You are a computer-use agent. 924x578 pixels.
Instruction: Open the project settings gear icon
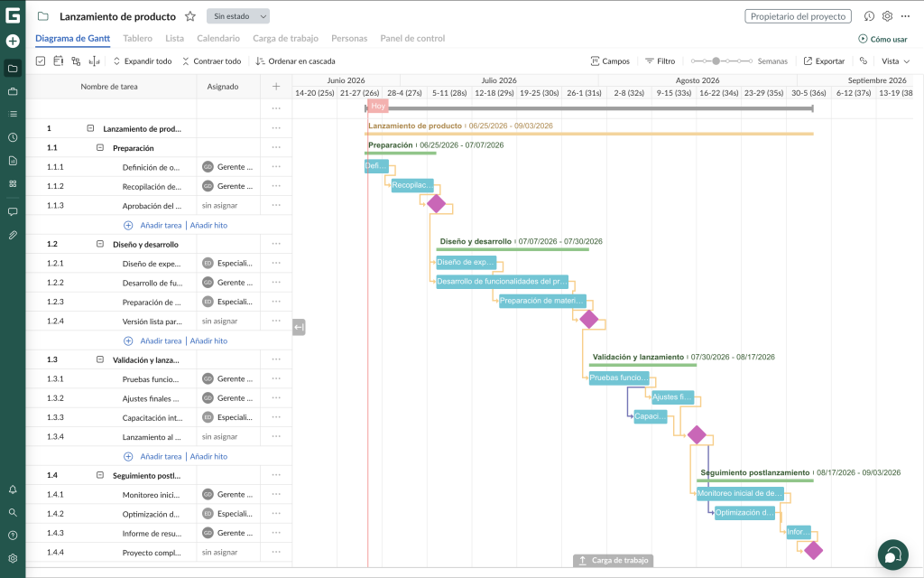coord(887,16)
